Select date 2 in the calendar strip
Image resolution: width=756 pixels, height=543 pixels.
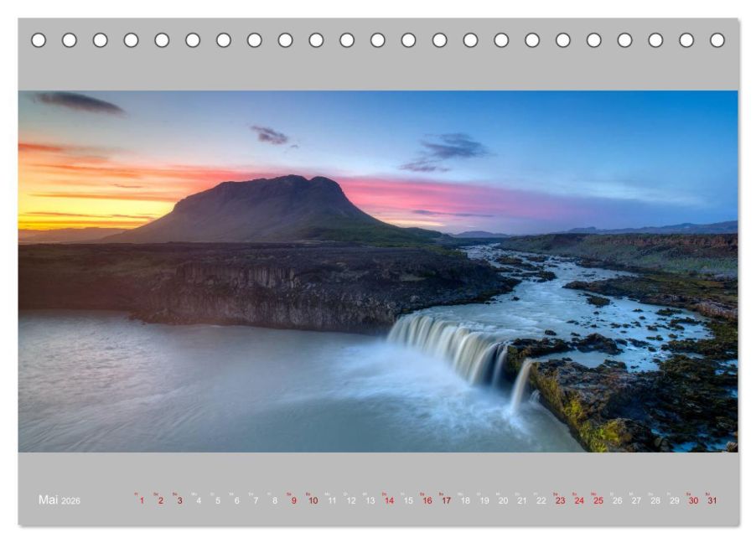pos(161,500)
